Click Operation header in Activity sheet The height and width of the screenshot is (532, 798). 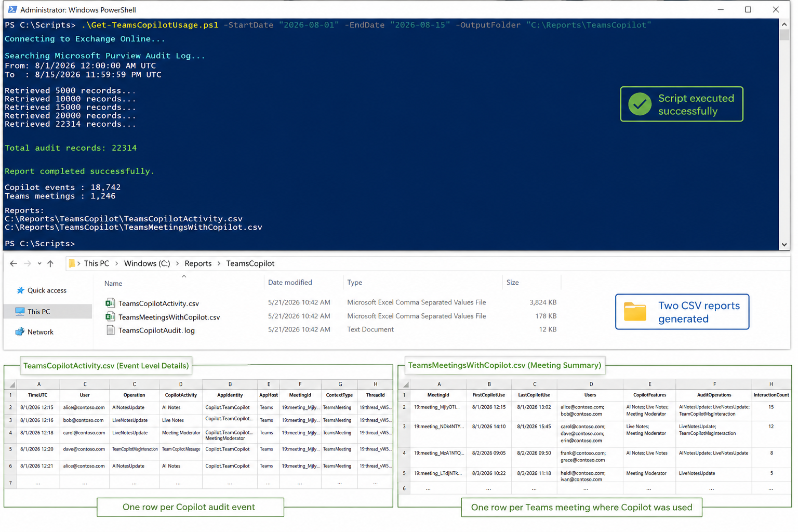click(135, 395)
